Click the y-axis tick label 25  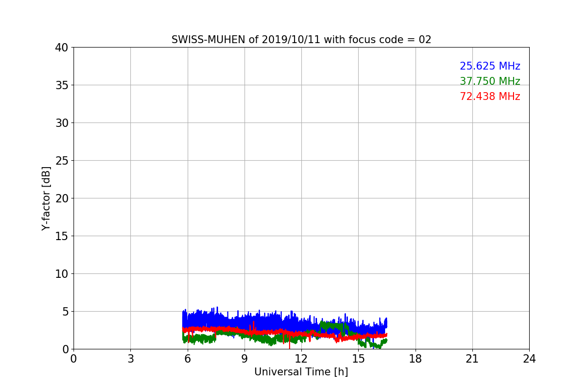click(x=62, y=161)
